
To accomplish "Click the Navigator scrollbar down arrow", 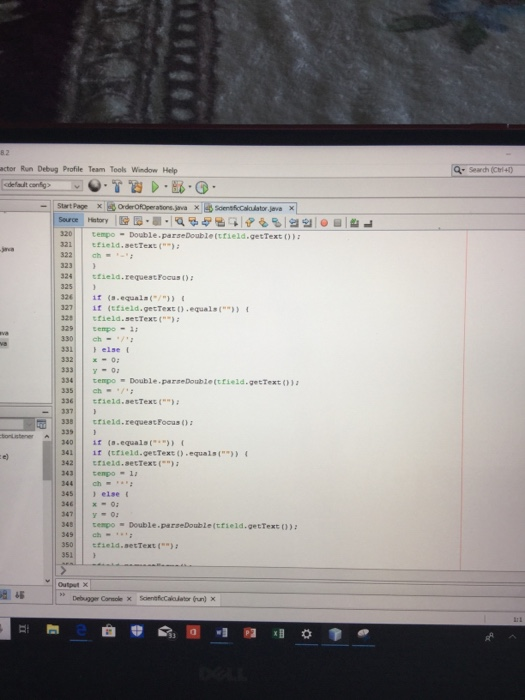I will pyautogui.click(x=47, y=580).
